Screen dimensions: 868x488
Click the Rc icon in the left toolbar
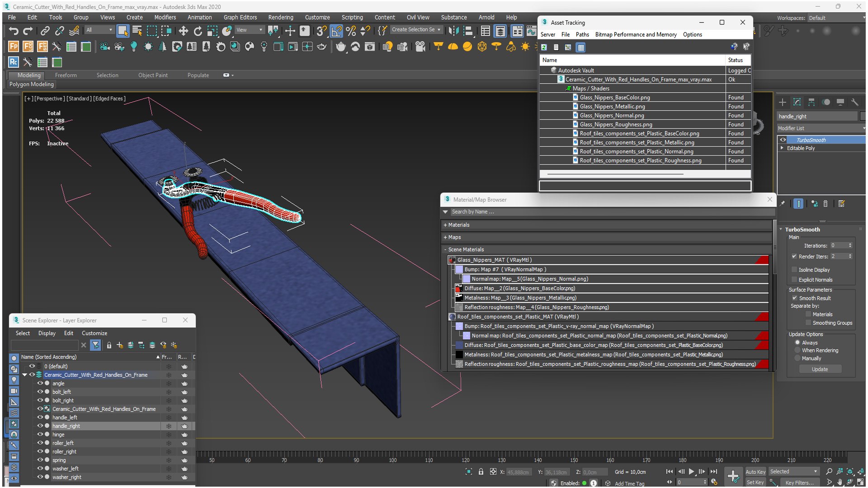tap(14, 62)
